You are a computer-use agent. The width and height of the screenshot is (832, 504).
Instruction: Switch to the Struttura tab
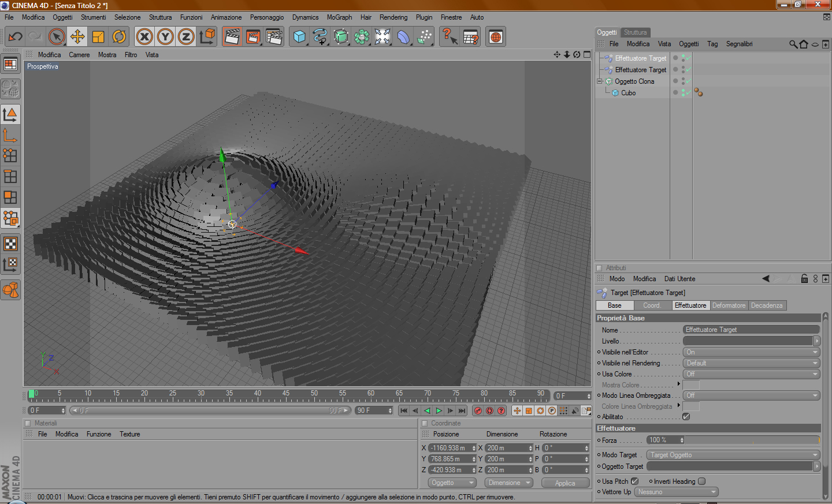coord(635,32)
